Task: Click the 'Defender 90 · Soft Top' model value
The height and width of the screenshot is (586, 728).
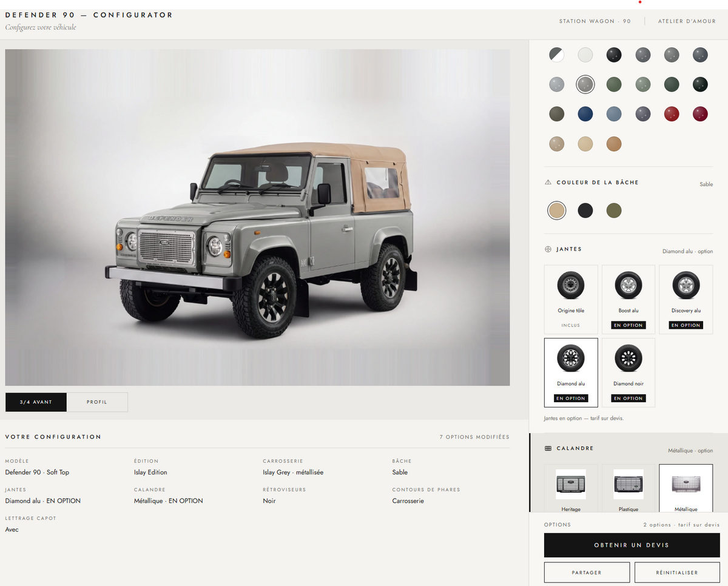Action: coord(37,472)
